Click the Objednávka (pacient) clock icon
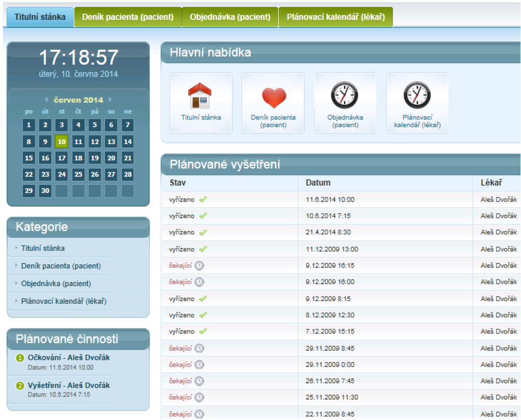Image resolution: width=521 pixels, height=420 pixels. (x=345, y=95)
